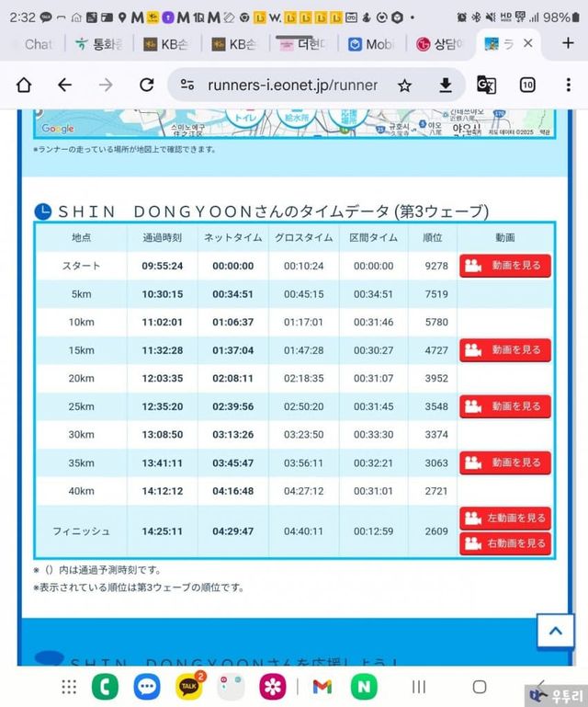Close the current active tab

pyautogui.click(x=528, y=43)
